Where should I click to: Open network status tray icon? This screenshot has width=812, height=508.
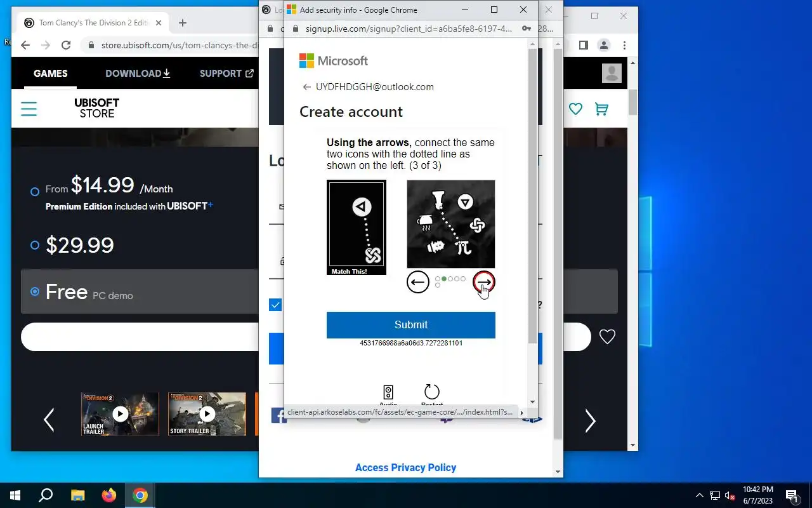[715, 495]
